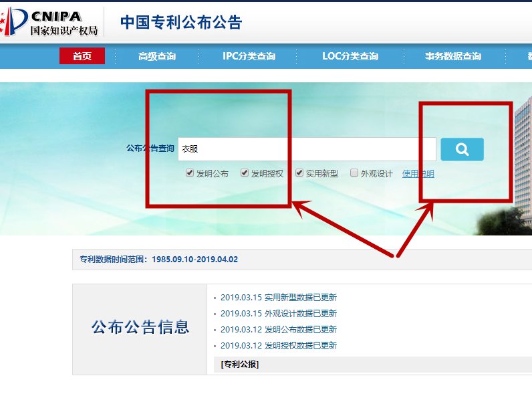The height and width of the screenshot is (394, 532).
Task: Enable the 外观设计 checkbox
Action: 354,173
